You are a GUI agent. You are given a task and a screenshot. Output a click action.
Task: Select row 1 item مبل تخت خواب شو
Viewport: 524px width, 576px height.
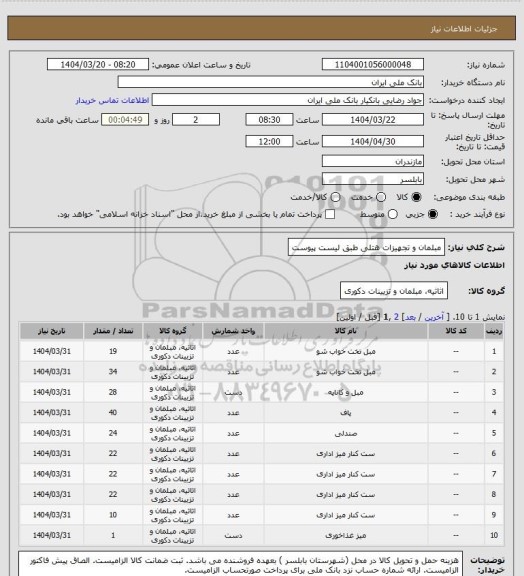click(x=346, y=352)
